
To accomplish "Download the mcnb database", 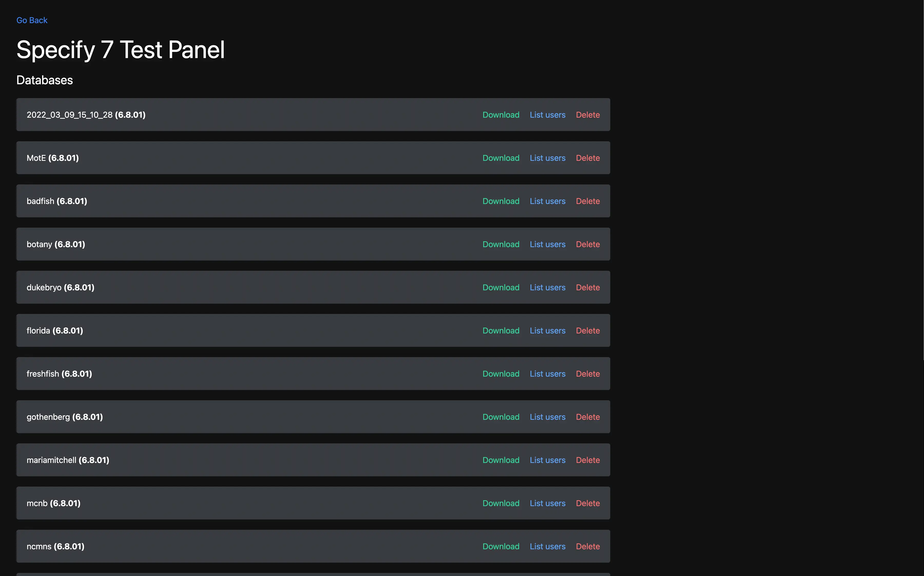I will click(x=501, y=503).
